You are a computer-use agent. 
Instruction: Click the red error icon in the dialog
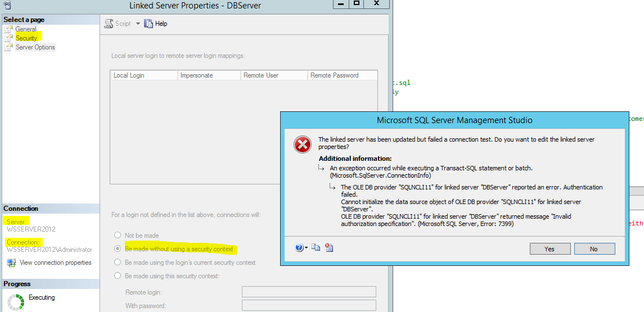302,145
